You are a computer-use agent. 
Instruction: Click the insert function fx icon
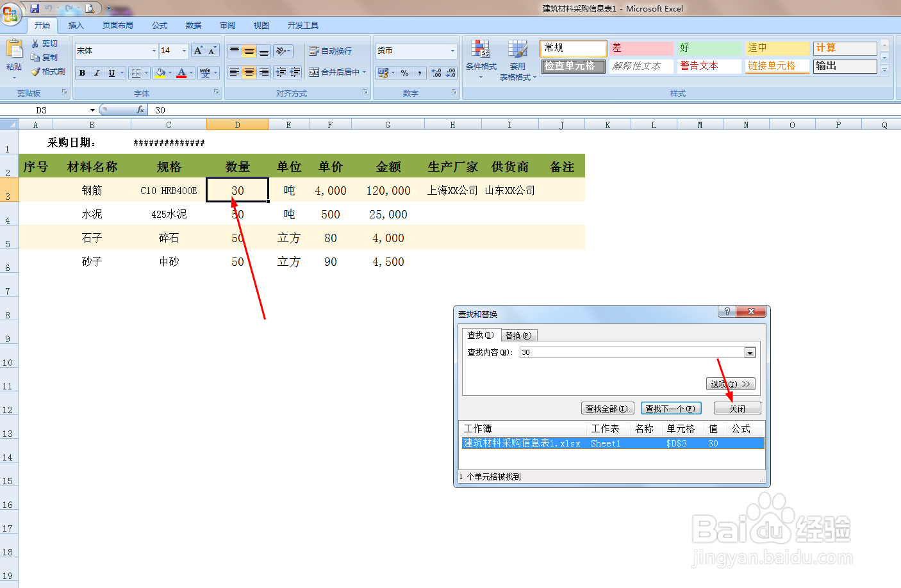click(x=140, y=110)
